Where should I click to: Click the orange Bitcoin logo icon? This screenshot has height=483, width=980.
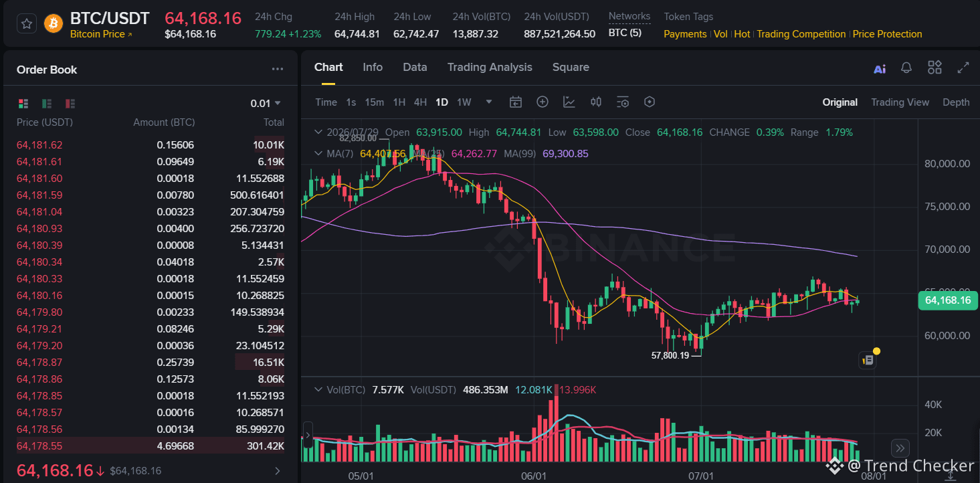point(54,24)
